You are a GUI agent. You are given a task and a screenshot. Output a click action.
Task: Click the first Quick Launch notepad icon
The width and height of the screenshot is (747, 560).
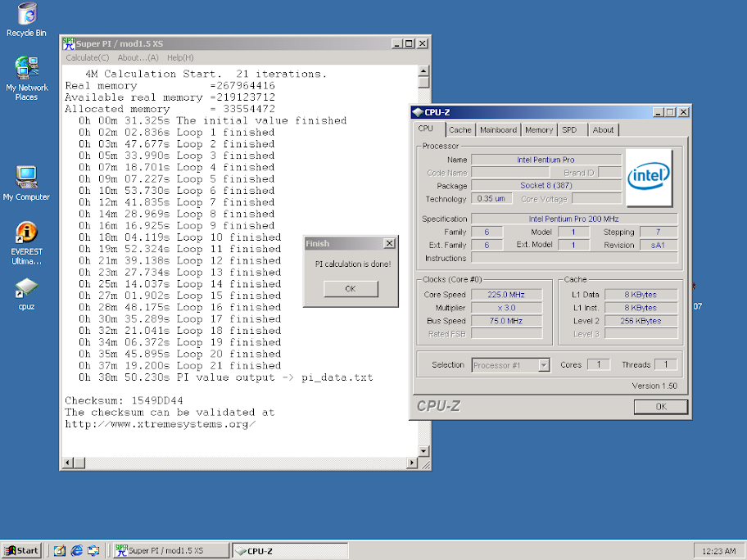(x=60, y=550)
